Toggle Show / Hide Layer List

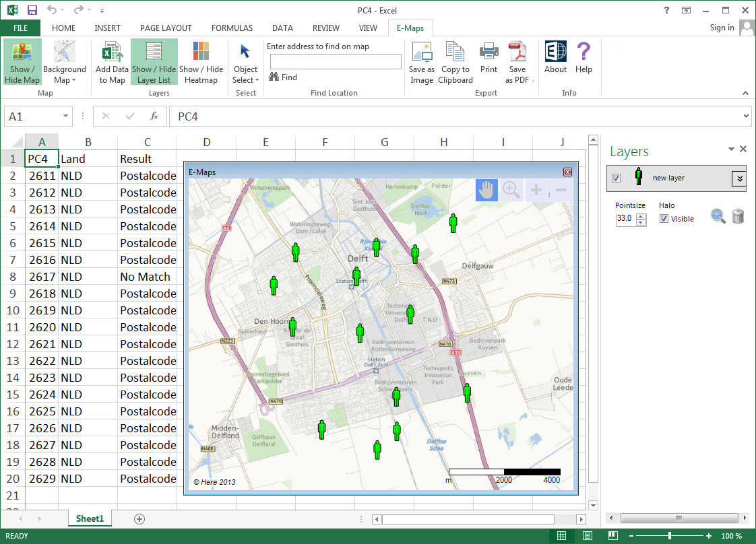click(x=154, y=61)
